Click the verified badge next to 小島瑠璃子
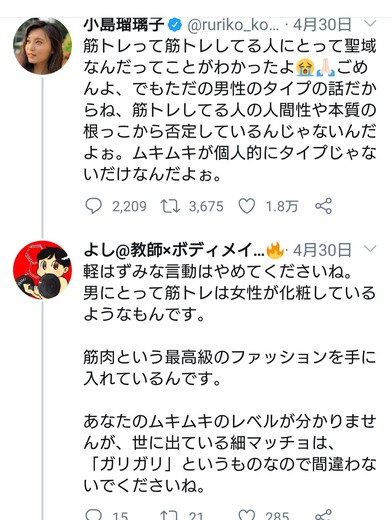 pyautogui.click(x=175, y=25)
